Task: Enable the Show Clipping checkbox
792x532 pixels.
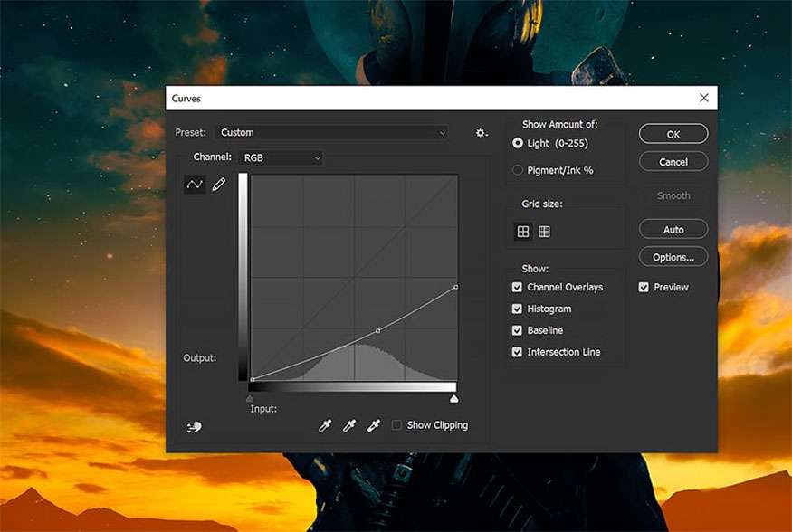Action: pos(397,425)
